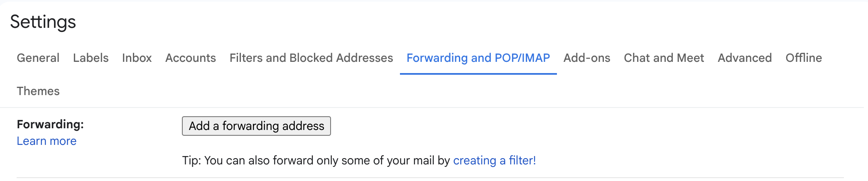Click the tip text about forwarding mail
Viewport: 868px width, 181px height.
click(x=316, y=160)
